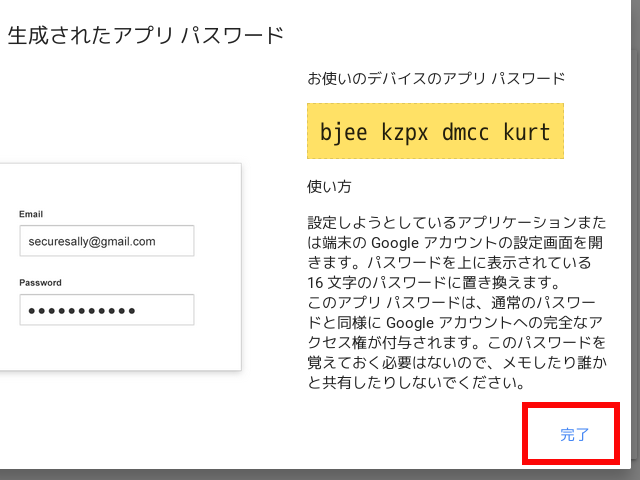Click the line containing Google アカウントの設定画面

point(456,241)
